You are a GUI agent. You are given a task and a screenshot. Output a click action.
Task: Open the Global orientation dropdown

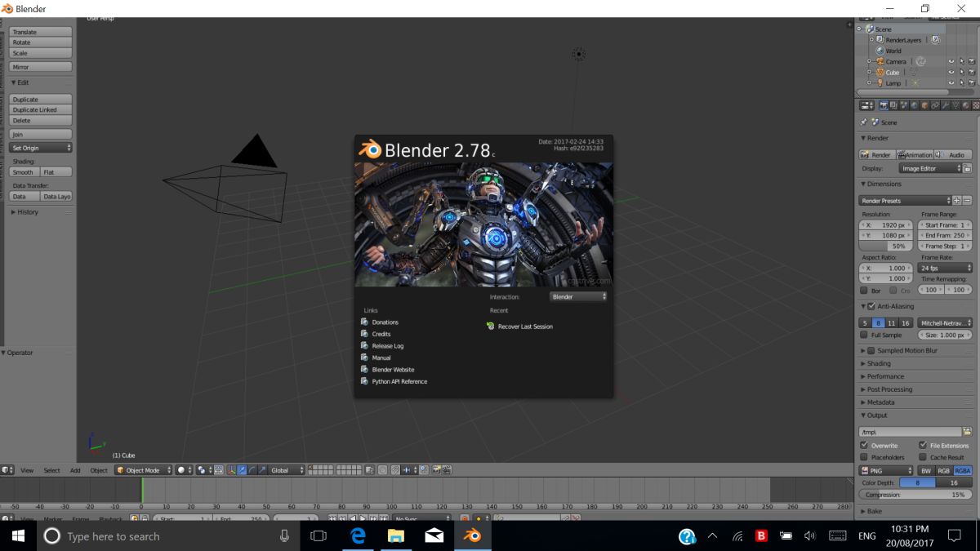coord(288,470)
